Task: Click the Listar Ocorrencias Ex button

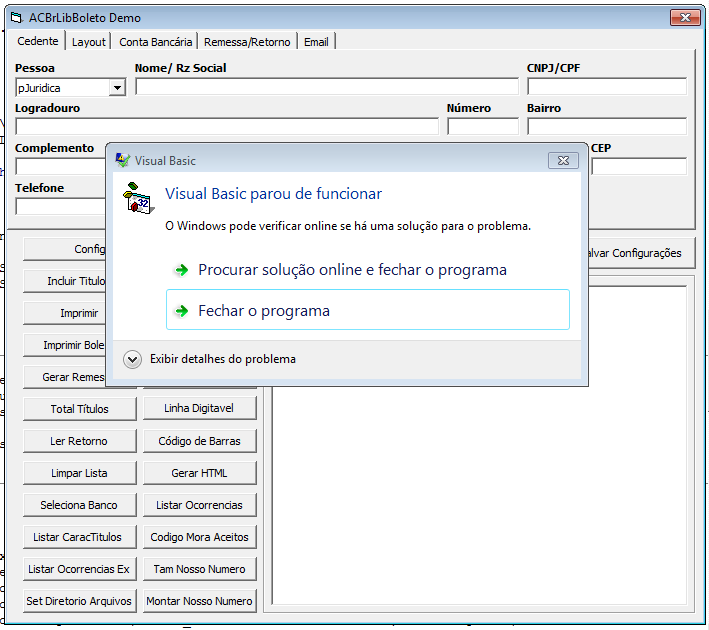Action: (80, 569)
